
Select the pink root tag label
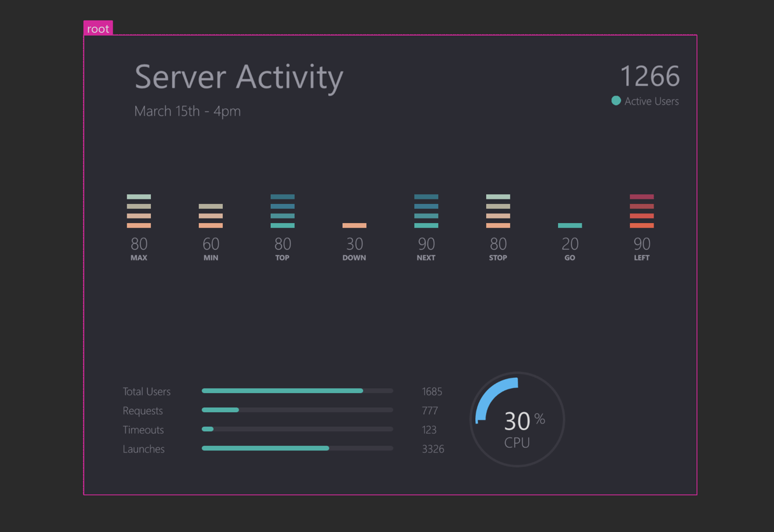98,29
